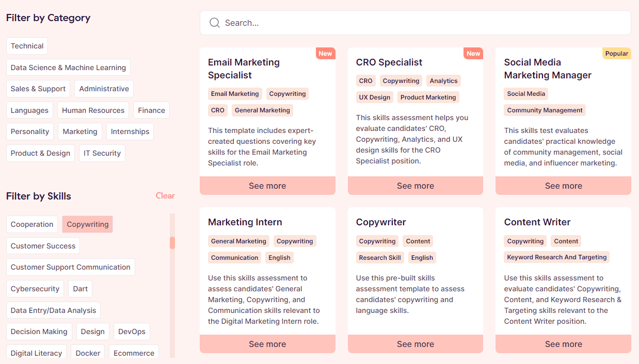Open Email Marketing Specialist via See more

pyautogui.click(x=267, y=185)
